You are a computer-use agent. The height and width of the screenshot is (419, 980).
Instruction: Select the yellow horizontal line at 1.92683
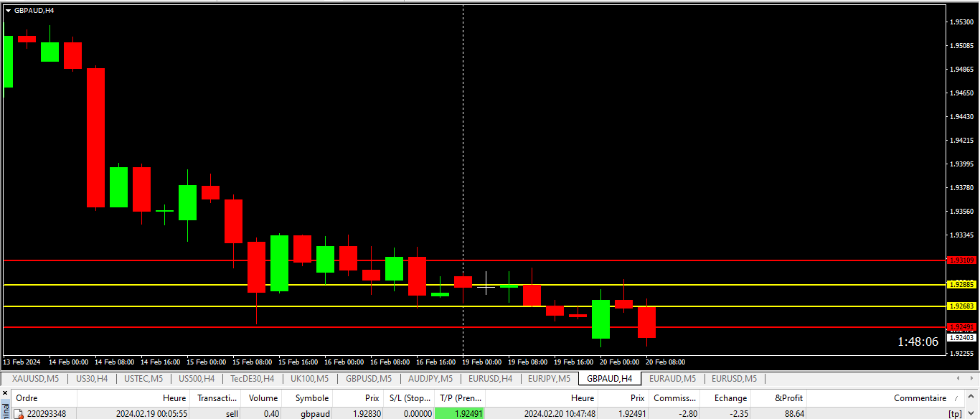point(359,306)
